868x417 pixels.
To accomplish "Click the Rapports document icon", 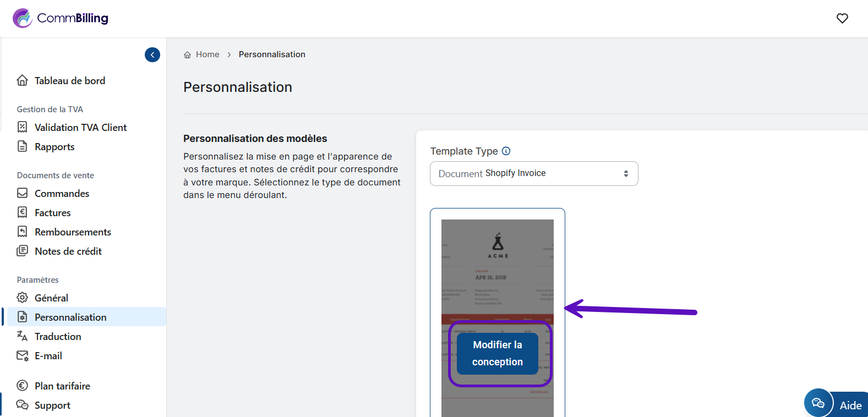I will [x=23, y=146].
